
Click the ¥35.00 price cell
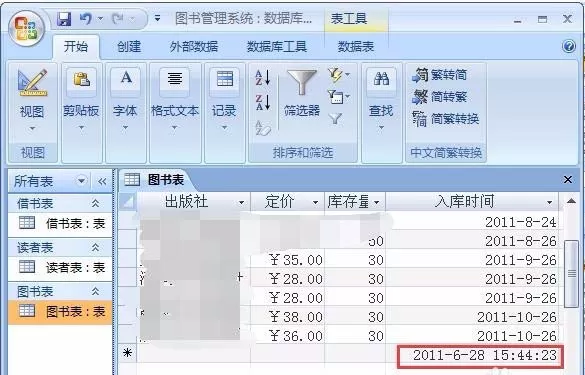[x=287, y=260]
